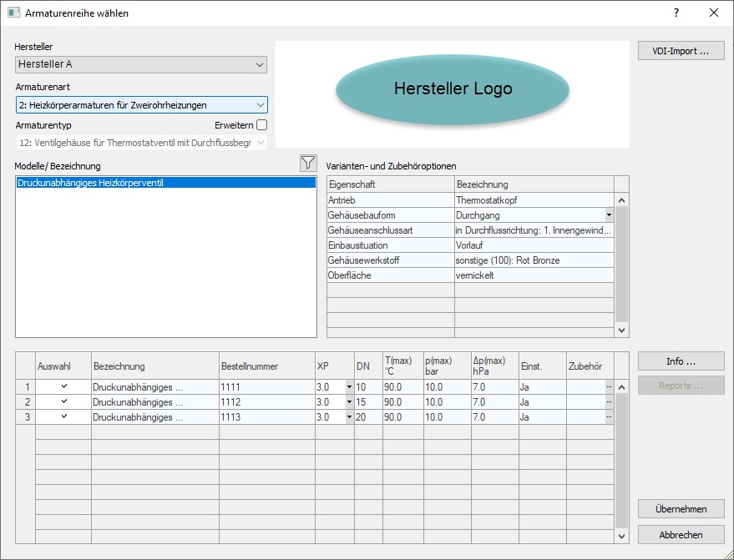The height and width of the screenshot is (560, 734).
Task: Select Druckunabhängiges Heizkörperventil in models list
Action: [166, 183]
